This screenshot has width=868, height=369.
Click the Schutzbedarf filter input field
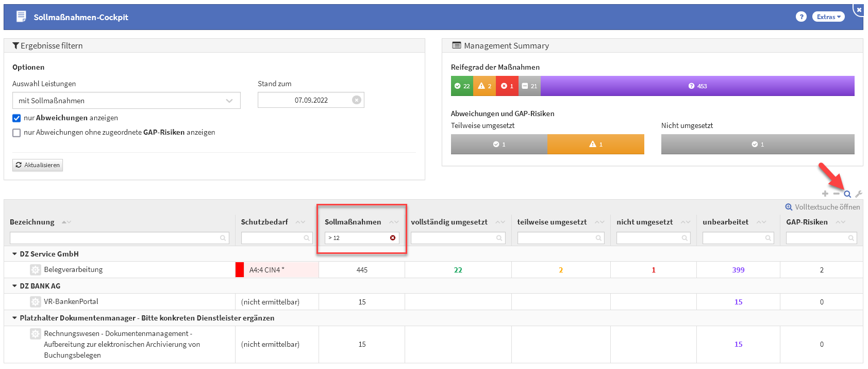tap(273, 238)
